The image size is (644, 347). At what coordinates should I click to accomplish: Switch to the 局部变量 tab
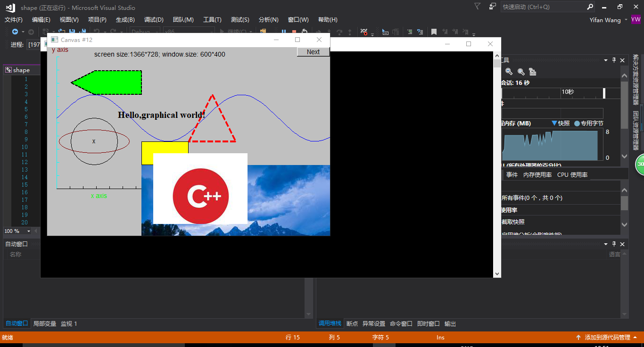coord(45,324)
